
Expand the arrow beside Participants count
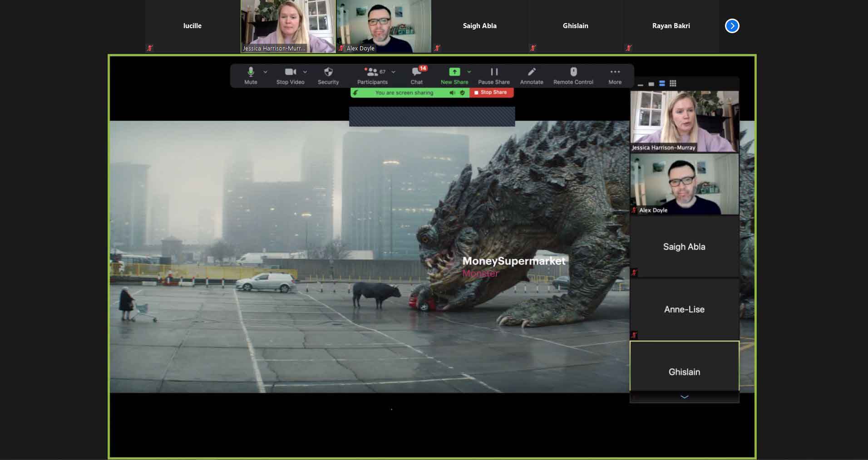pyautogui.click(x=393, y=72)
